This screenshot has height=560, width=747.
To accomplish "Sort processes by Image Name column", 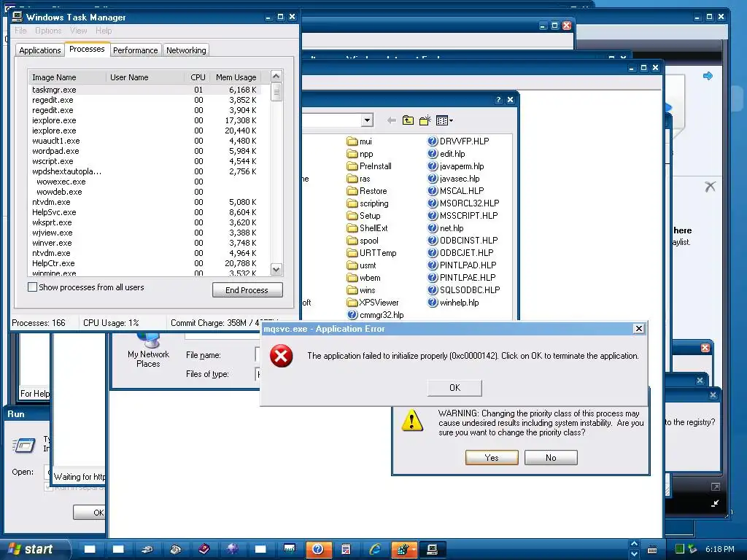I will click(66, 77).
